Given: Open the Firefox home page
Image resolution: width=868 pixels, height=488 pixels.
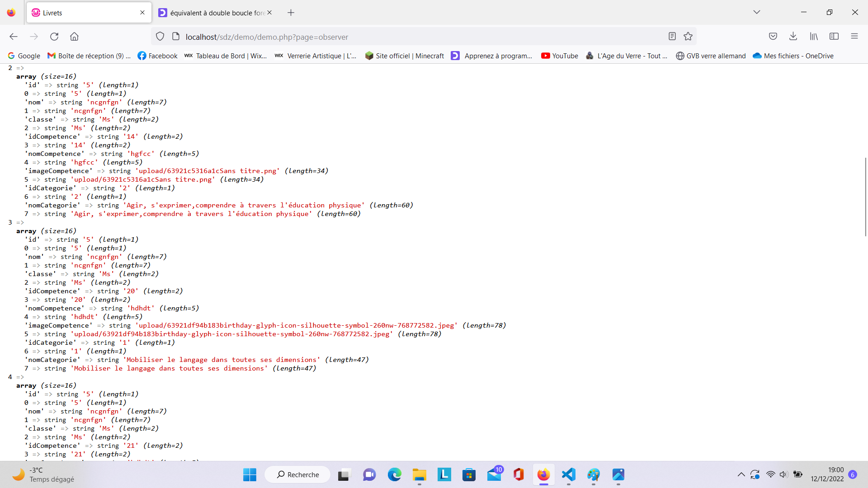Looking at the screenshot, I should click(x=74, y=37).
